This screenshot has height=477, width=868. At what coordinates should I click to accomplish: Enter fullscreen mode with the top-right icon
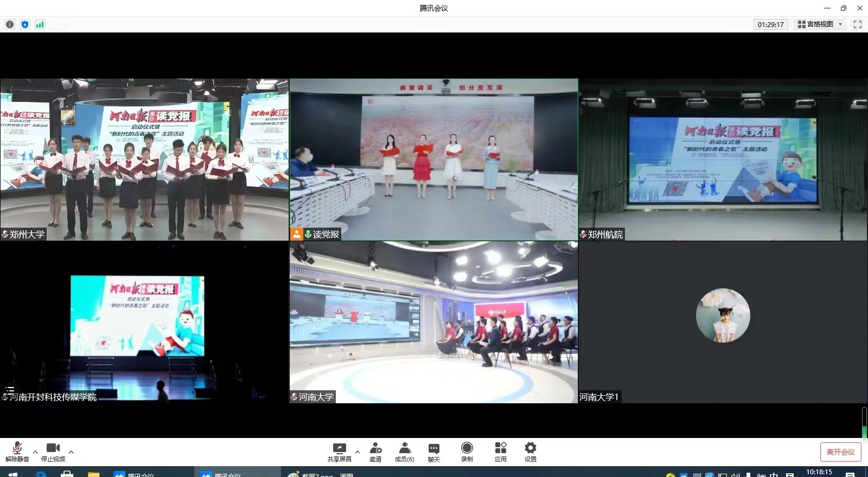tap(858, 24)
